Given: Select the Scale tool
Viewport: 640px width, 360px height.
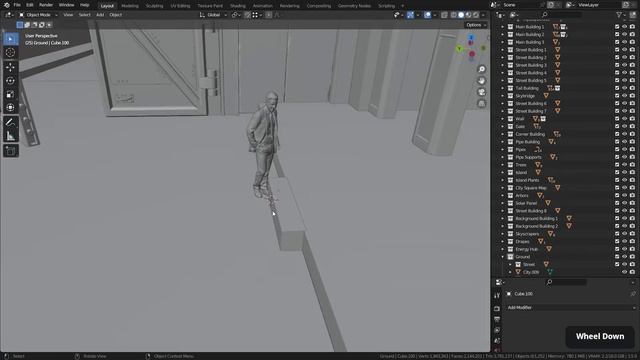Looking at the screenshot, I should click(x=11, y=94).
